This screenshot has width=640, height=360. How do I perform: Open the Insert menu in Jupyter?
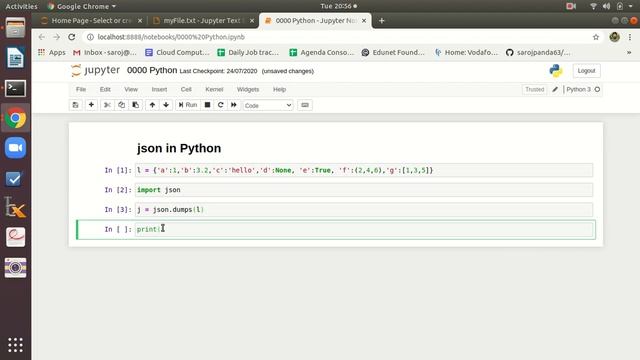click(159, 89)
